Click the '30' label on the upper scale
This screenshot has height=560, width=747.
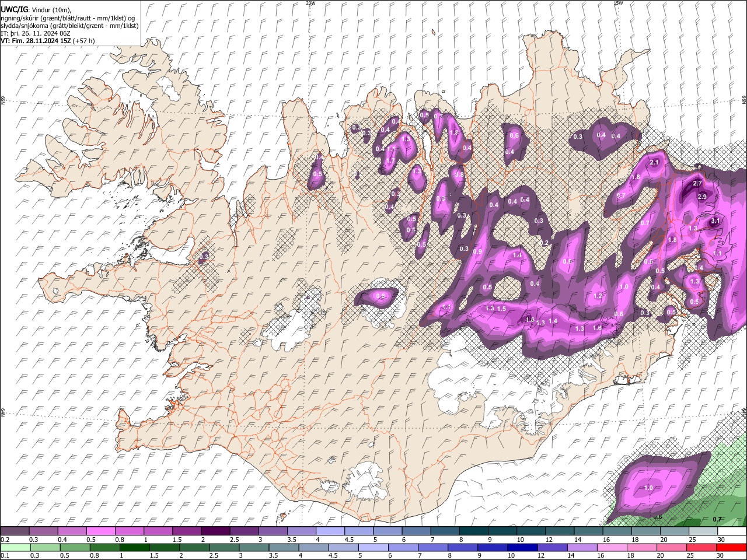[x=722, y=540]
